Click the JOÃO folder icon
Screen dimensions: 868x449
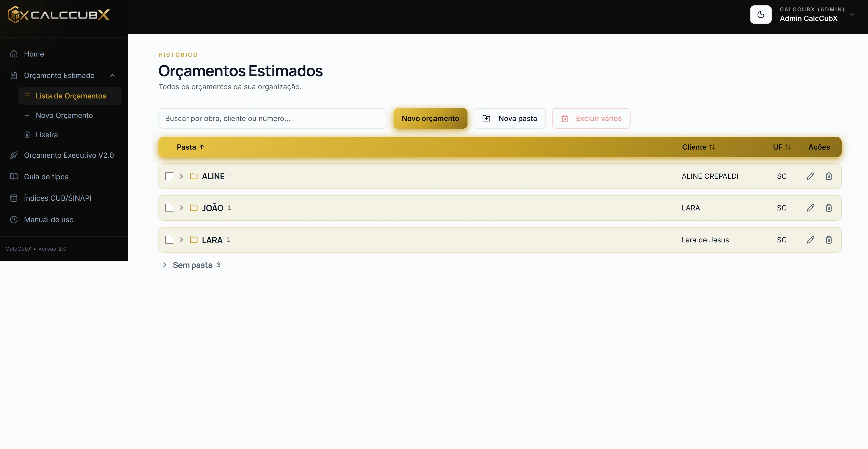coord(194,208)
